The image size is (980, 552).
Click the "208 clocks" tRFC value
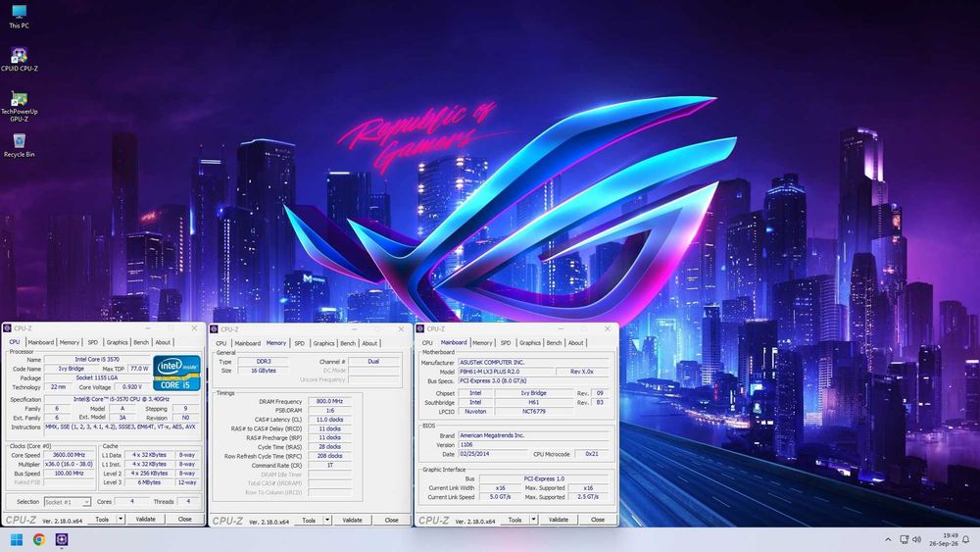click(329, 456)
